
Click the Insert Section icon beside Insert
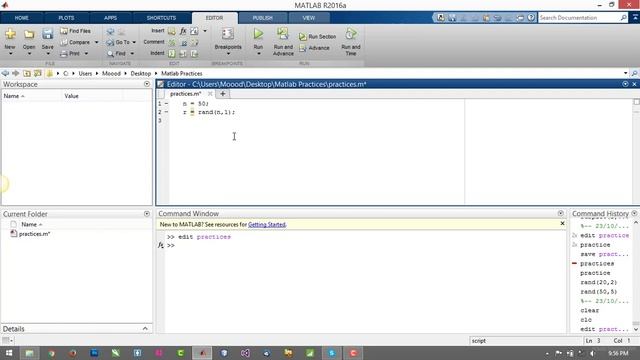pos(172,31)
